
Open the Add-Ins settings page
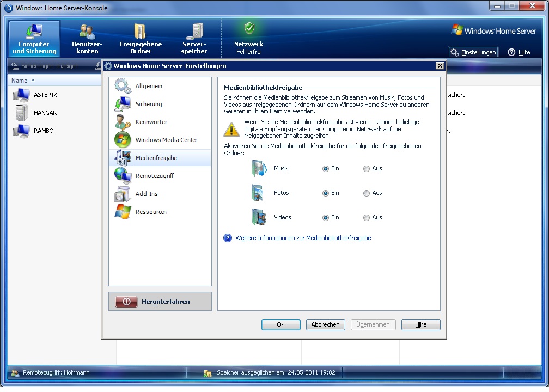160,194
